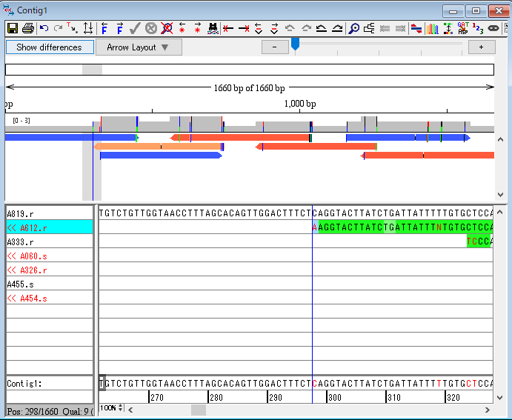The image size is (512, 420).
Task: Show chromatogram traces with colored peaks icon
Action: click(x=432, y=28)
